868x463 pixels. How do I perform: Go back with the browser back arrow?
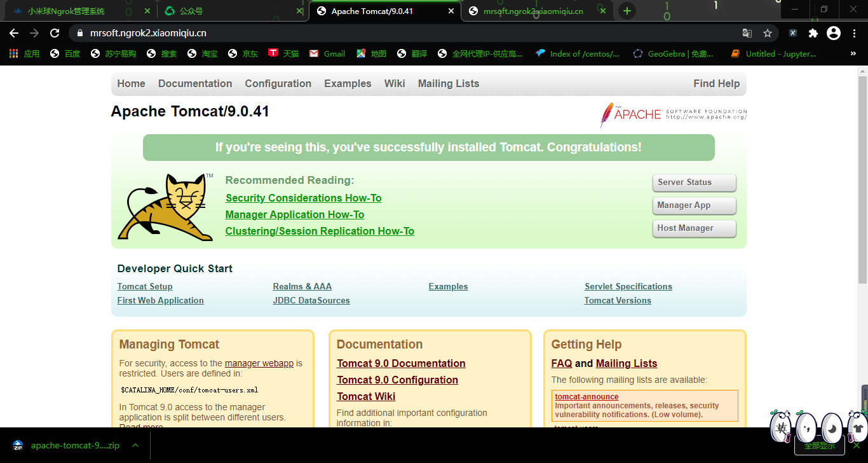(x=14, y=33)
